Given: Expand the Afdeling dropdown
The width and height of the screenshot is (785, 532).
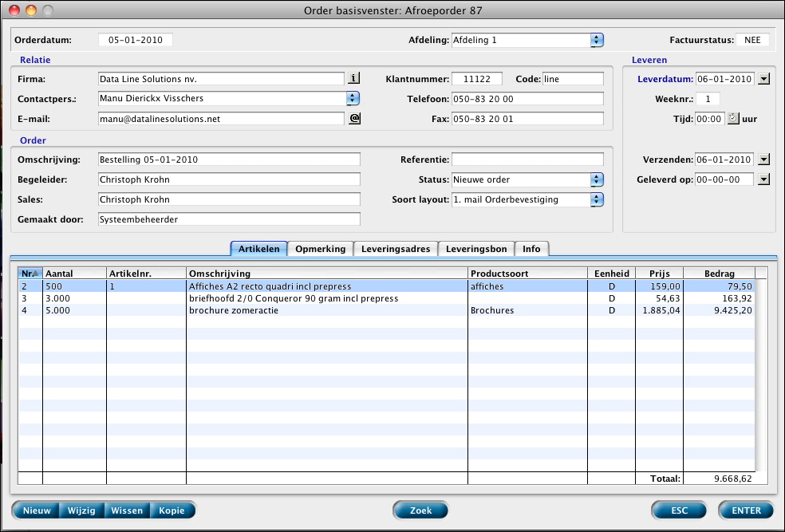Looking at the screenshot, I should (x=597, y=40).
